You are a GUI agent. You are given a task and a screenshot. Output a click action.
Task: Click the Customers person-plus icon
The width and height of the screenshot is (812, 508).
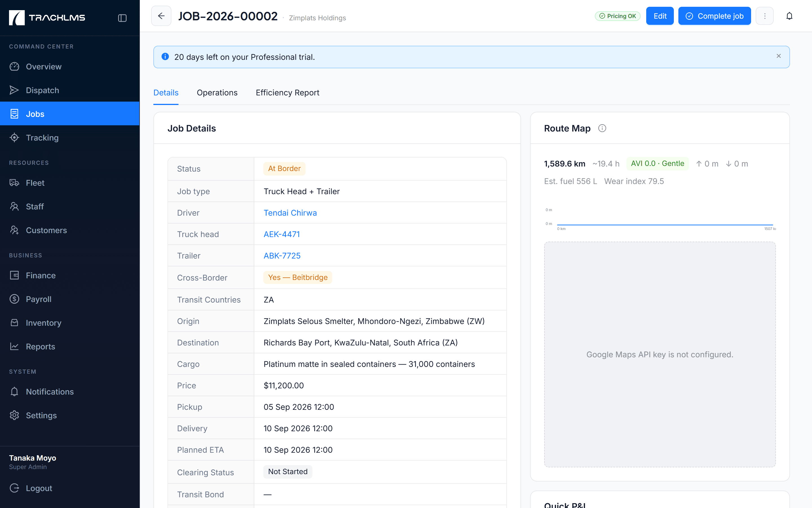click(14, 230)
